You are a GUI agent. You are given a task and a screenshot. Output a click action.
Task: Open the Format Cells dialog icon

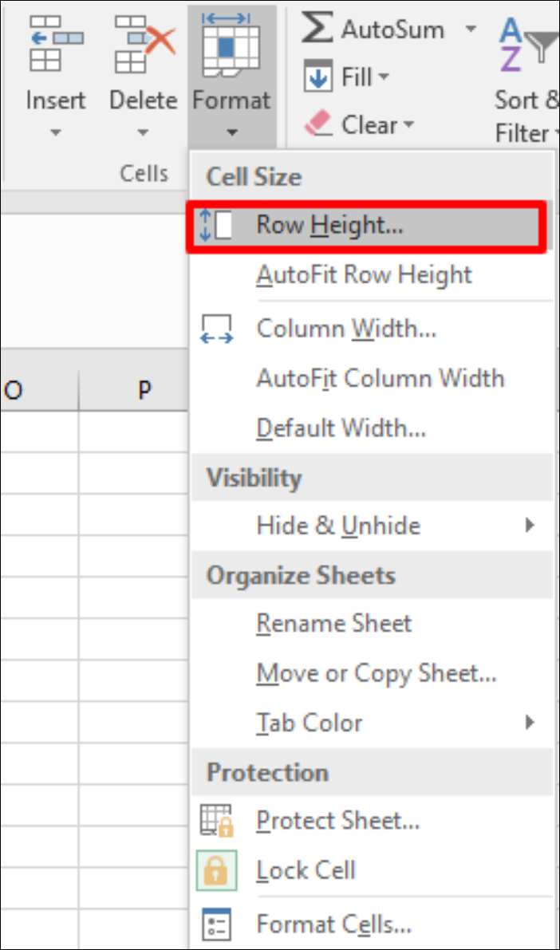[215, 924]
